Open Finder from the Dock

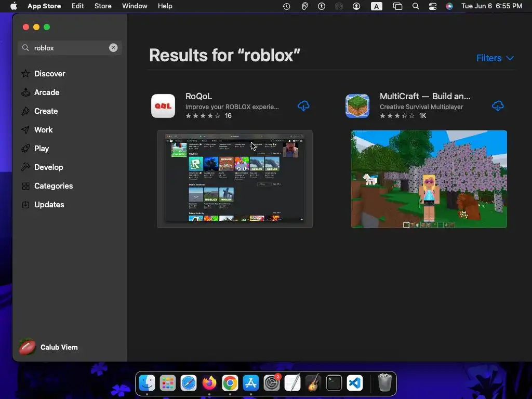(147, 383)
